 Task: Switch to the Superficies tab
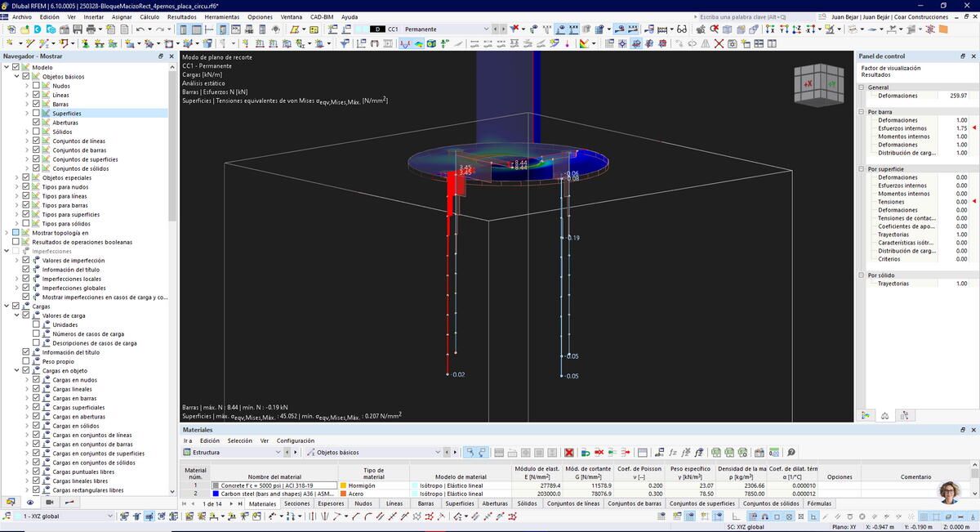[460, 504]
